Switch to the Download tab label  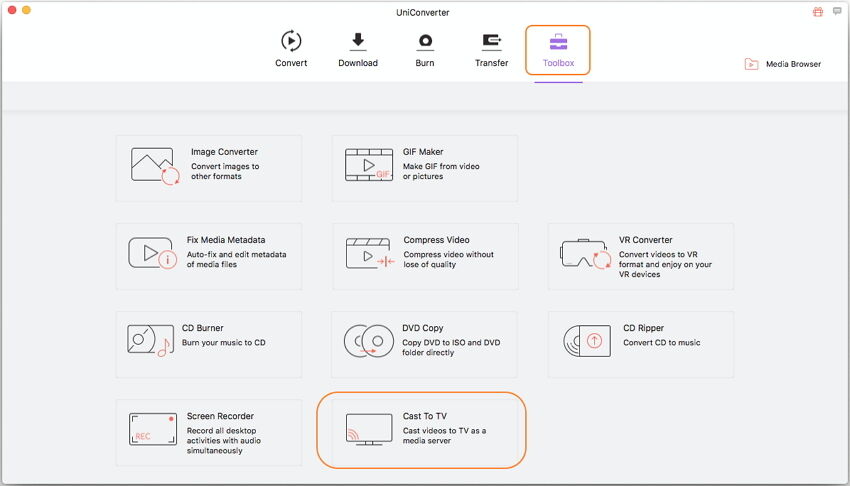pyautogui.click(x=358, y=63)
